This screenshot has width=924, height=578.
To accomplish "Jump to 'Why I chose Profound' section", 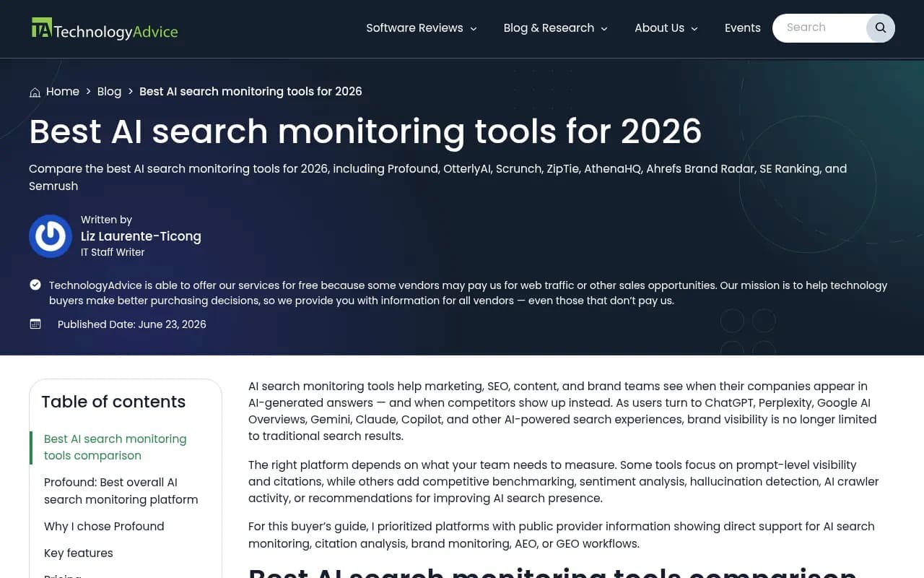I will [x=104, y=526].
